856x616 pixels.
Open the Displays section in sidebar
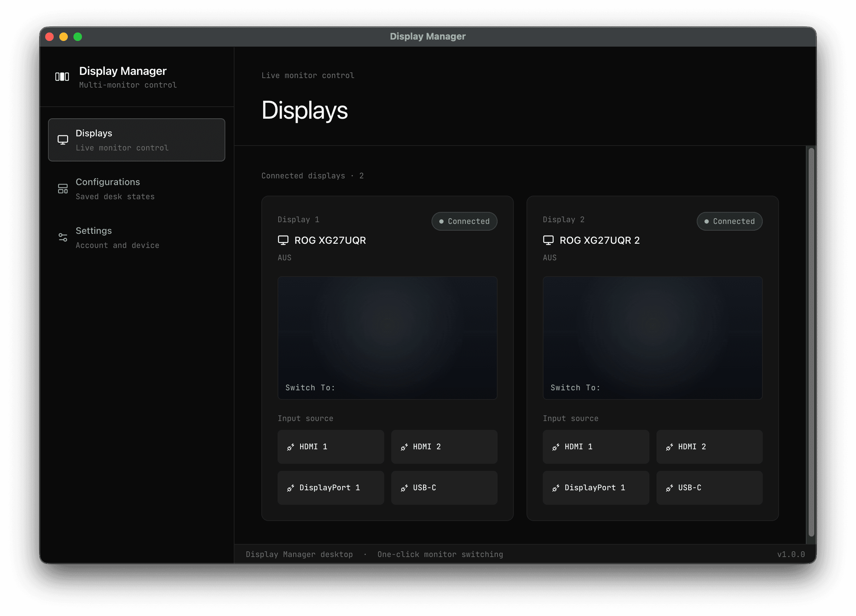click(137, 140)
